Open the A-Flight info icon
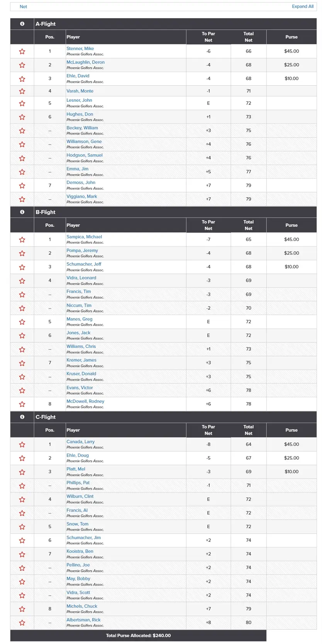The height and width of the screenshot is (644, 322). [22, 24]
